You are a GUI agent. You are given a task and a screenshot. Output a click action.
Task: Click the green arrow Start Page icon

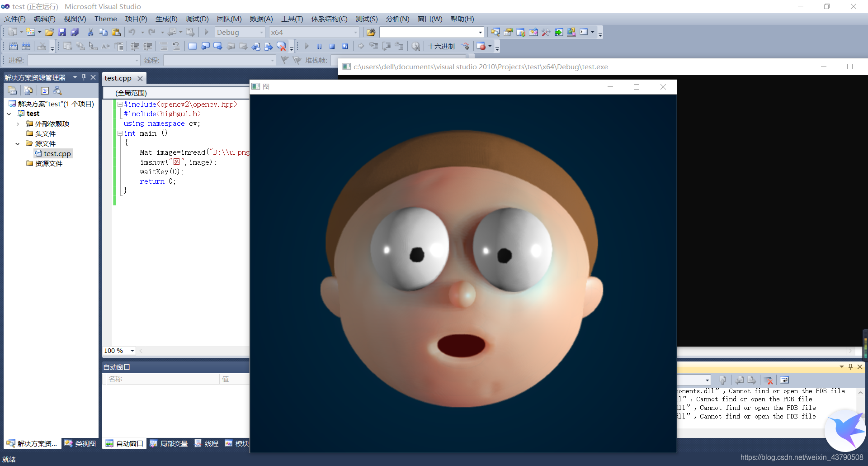[x=559, y=33]
